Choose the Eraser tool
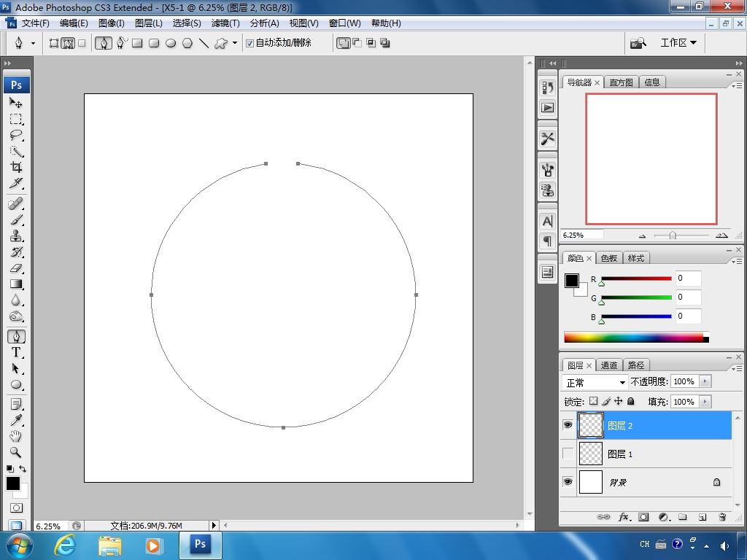 point(16,268)
